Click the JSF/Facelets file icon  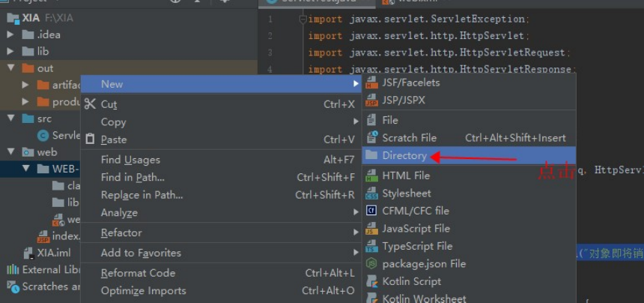click(371, 82)
